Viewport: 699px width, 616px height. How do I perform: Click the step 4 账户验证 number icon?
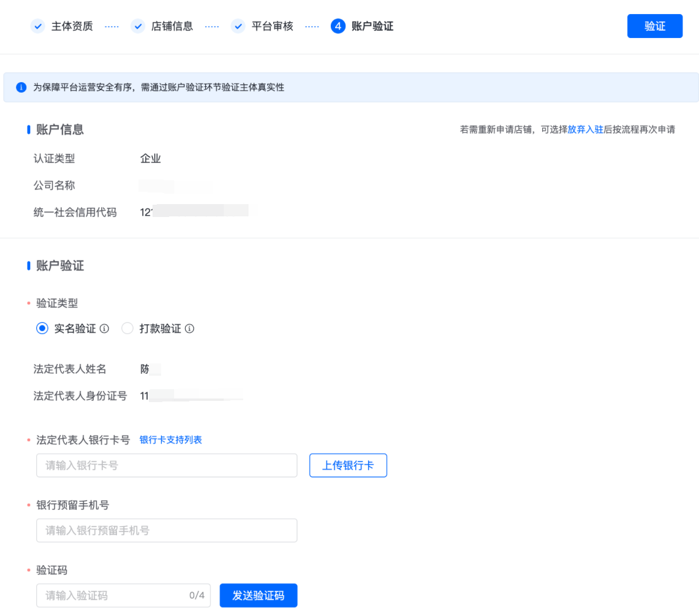click(x=338, y=26)
